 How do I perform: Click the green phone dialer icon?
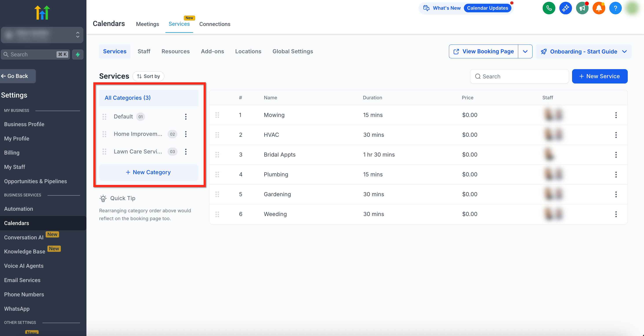[x=549, y=8]
